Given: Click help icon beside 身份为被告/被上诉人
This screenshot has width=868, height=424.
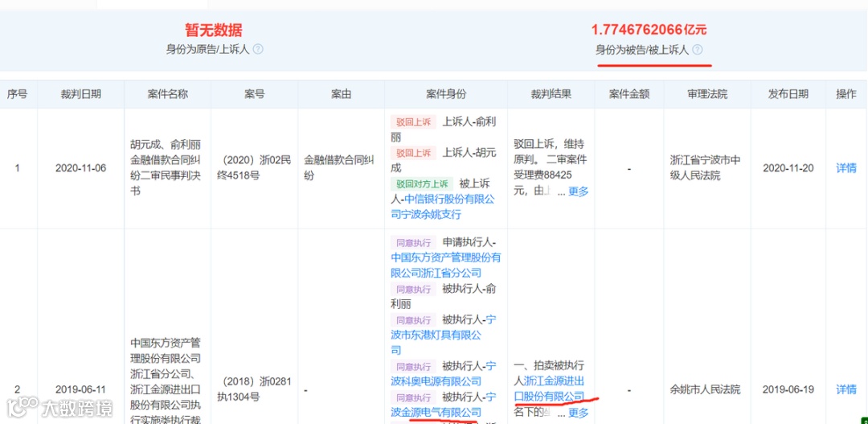Looking at the screenshot, I should click(x=698, y=50).
